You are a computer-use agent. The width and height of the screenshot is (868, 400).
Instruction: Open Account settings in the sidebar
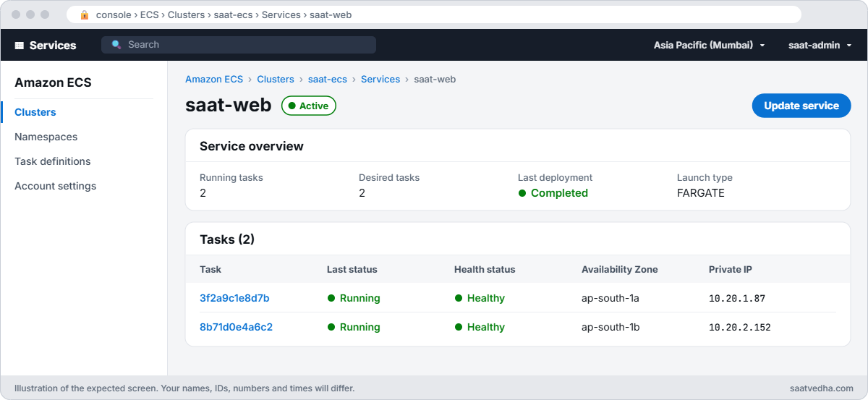coord(56,186)
